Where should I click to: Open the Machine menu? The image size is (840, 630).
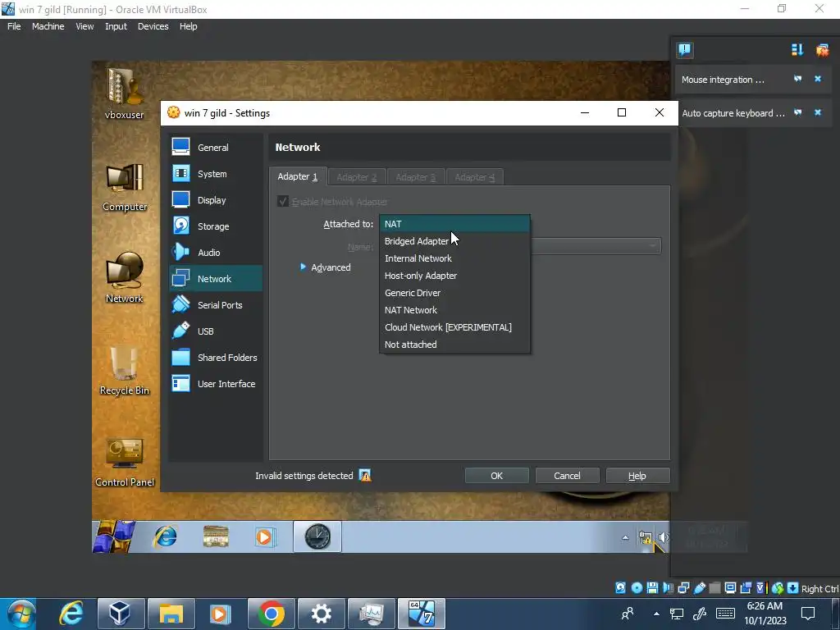[48, 26]
